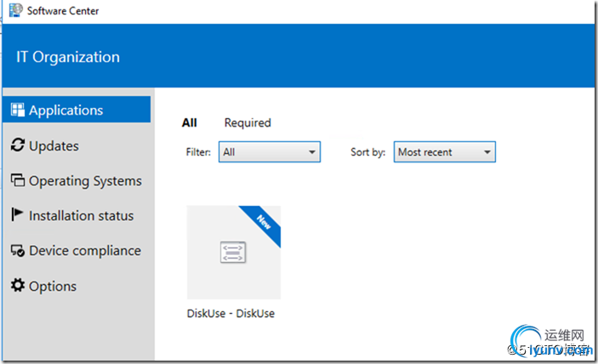Select the All tab

(190, 122)
